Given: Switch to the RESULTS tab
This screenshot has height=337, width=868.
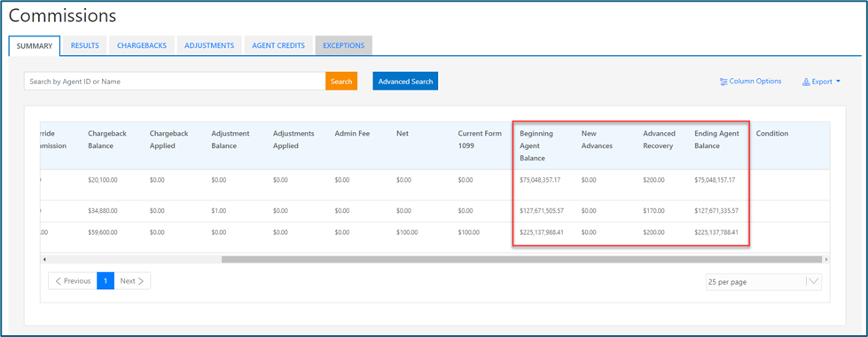Looking at the screenshot, I should tap(85, 45).
